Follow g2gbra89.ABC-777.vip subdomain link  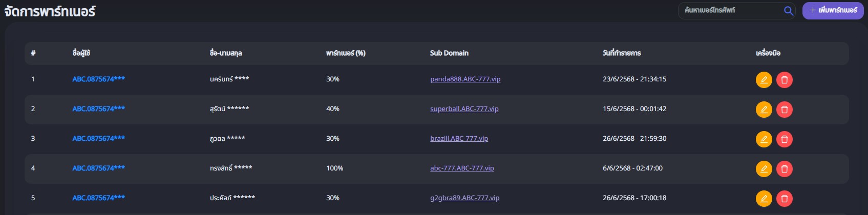(x=464, y=198)
